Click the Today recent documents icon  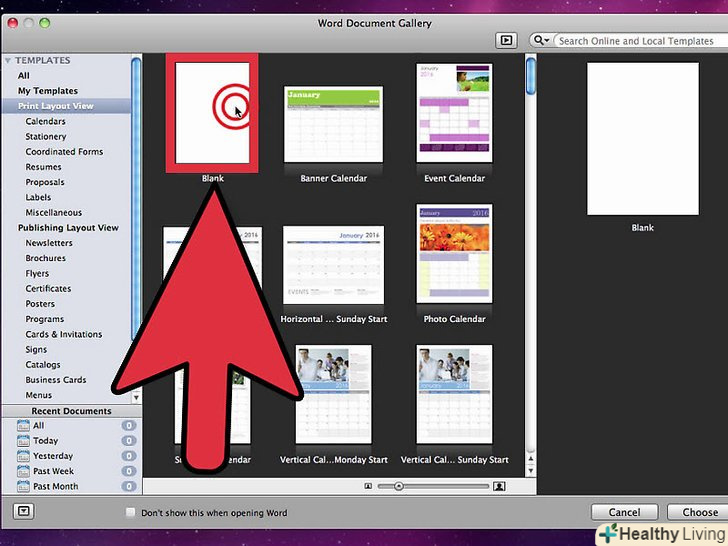[23, 441]
